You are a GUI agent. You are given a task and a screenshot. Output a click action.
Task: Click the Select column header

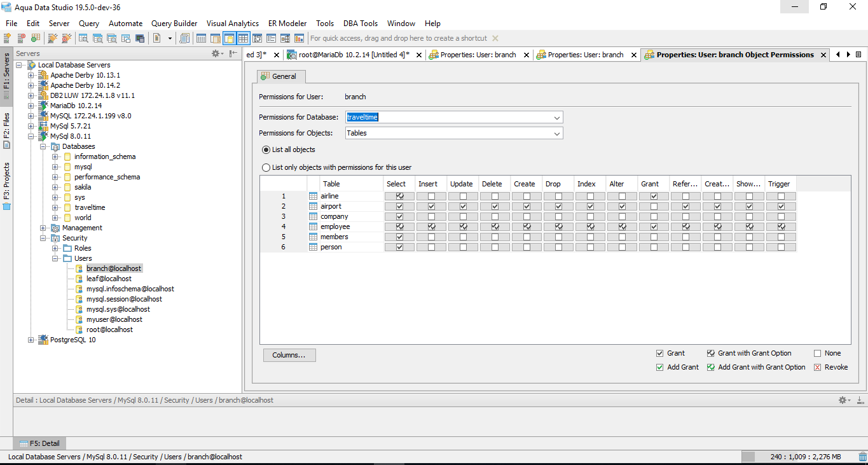click(x=399, y=184)
